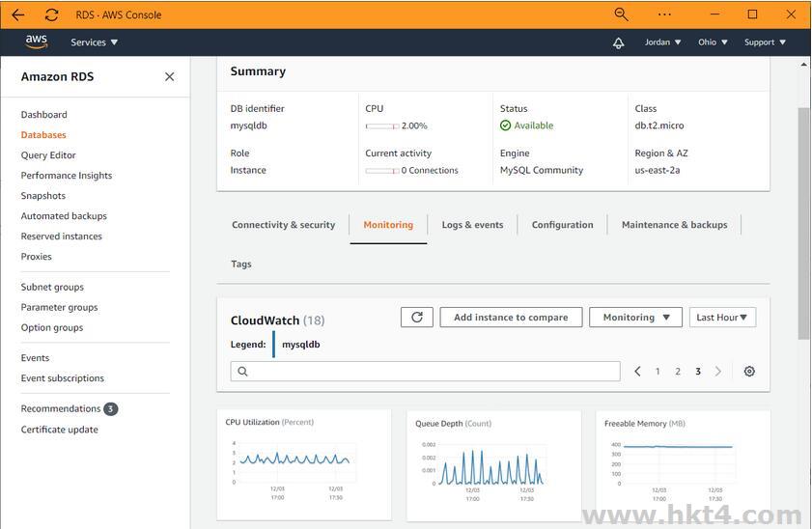Click the page vertical scrollbar
Screen dimensions: 812x529
803,224
